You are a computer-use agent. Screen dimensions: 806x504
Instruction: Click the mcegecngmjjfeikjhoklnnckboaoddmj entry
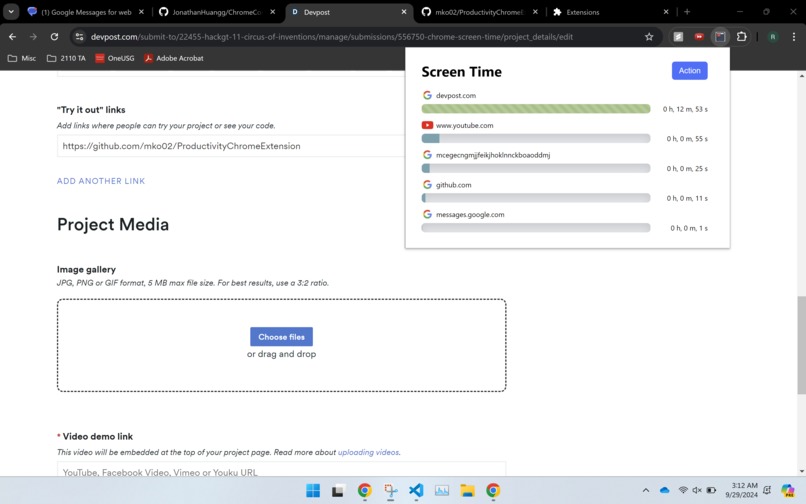pos(492,155)
